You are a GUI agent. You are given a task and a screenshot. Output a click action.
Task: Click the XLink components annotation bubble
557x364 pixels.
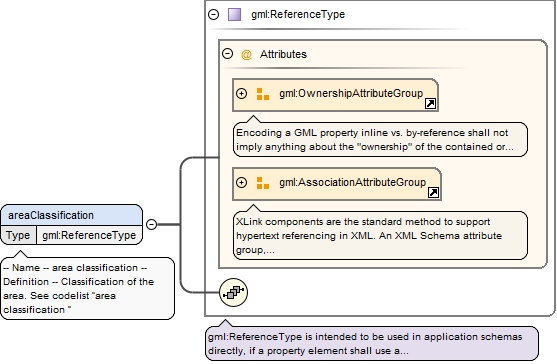(380, 235)
